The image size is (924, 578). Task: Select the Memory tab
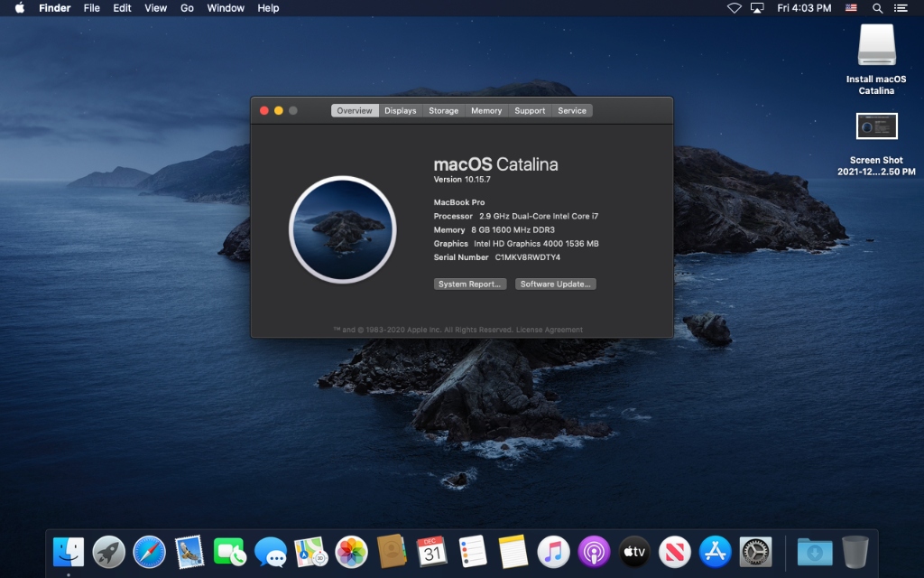coord(485,111)
